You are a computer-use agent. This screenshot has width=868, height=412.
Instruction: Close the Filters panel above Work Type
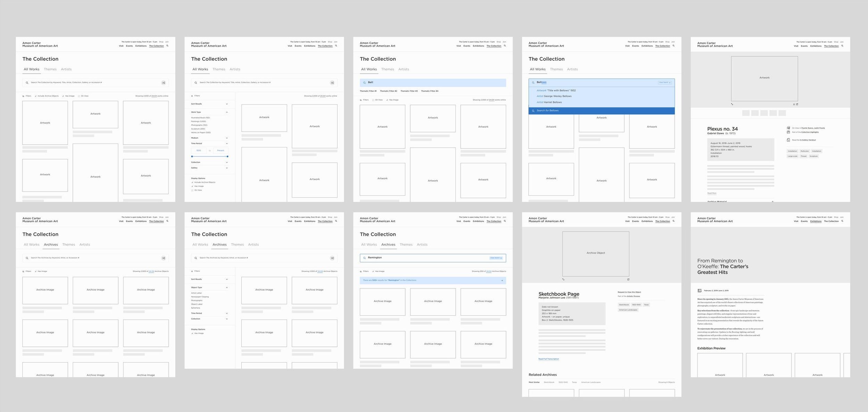192,96
